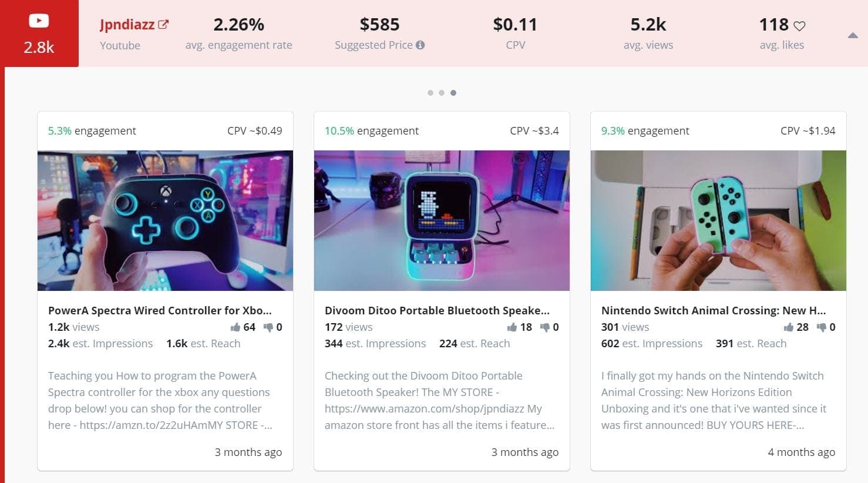Click thumbs-up icon on PowerA Spectra card
Image resolution: width=868 pixels, height=483 pixels.
click(235, 327)
